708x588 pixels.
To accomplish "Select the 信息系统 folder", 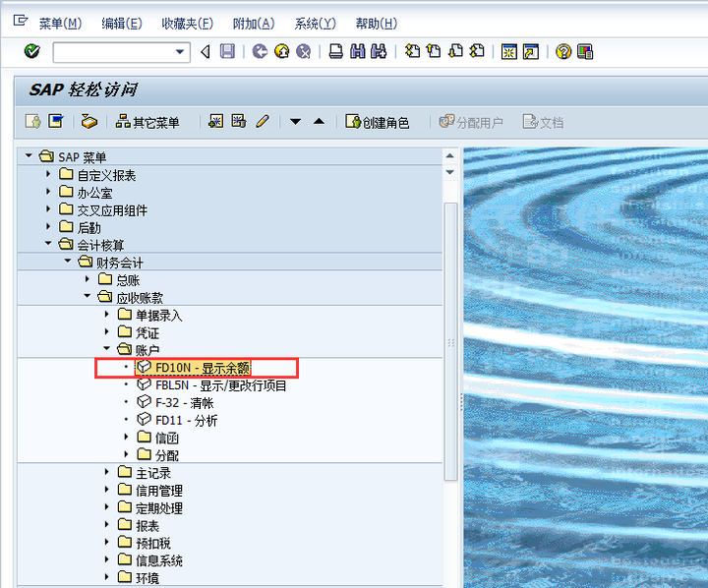I will [x=149, y=560].
